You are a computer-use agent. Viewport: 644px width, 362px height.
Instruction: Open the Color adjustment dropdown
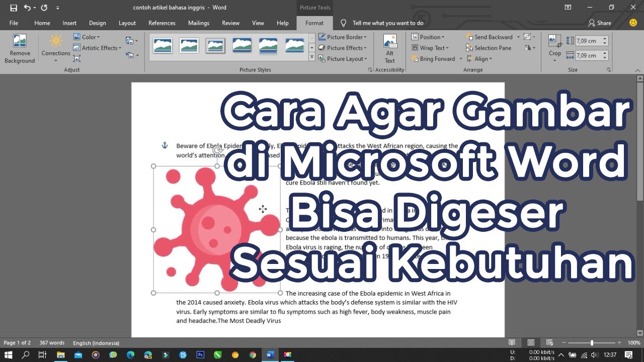pyautogui.click(x=87, y=37)
